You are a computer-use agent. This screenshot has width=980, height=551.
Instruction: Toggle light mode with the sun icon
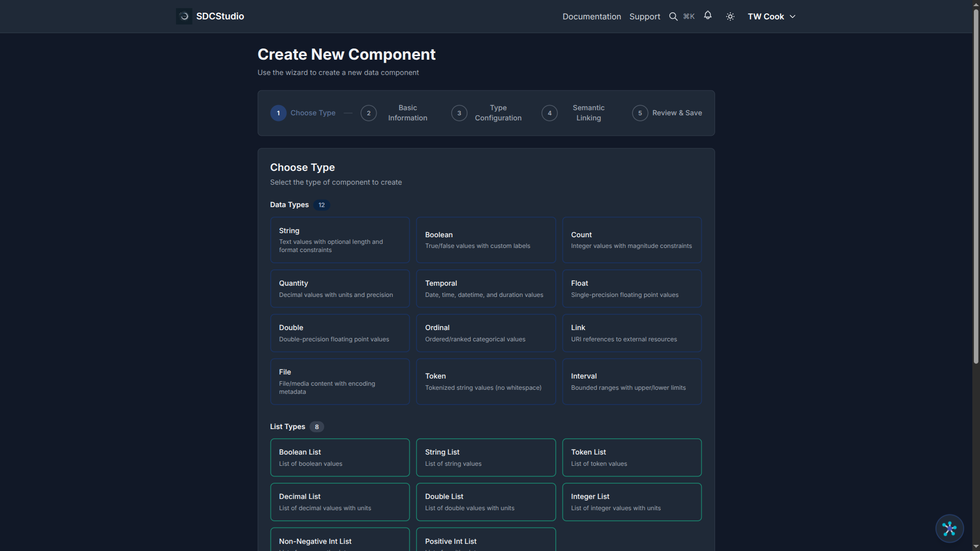point(730,16)
